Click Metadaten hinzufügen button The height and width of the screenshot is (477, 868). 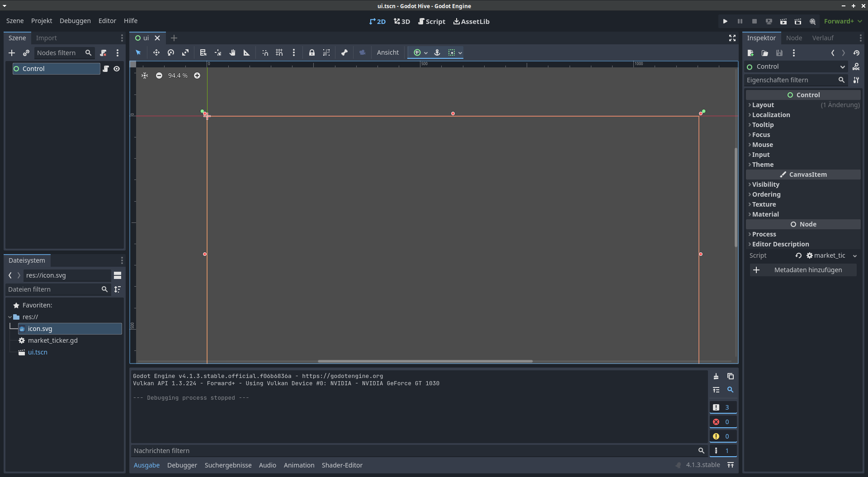(x=803, y=270)
